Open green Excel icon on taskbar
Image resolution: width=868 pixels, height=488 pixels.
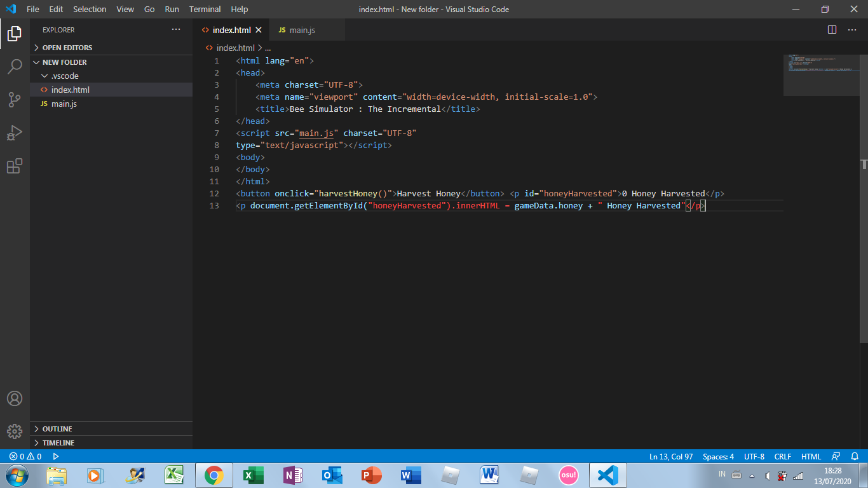click(x=253, y=475)
